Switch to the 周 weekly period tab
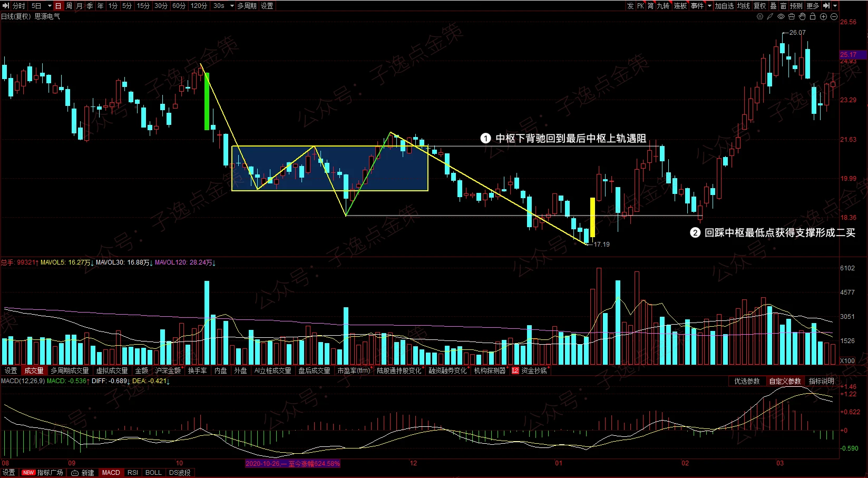This screenshot has width=868, height=478. tap(69, 6)
